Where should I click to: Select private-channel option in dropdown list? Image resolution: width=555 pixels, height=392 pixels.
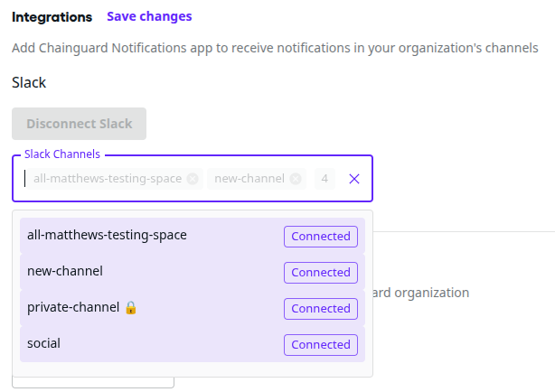pos(193,308)
